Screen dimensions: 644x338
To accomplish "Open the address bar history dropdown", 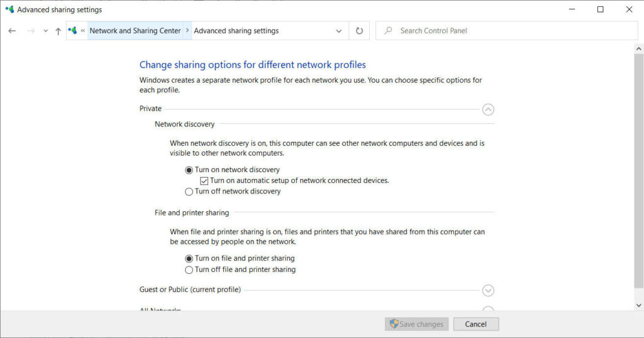I will pyautogui.click(x=339, y=31).
